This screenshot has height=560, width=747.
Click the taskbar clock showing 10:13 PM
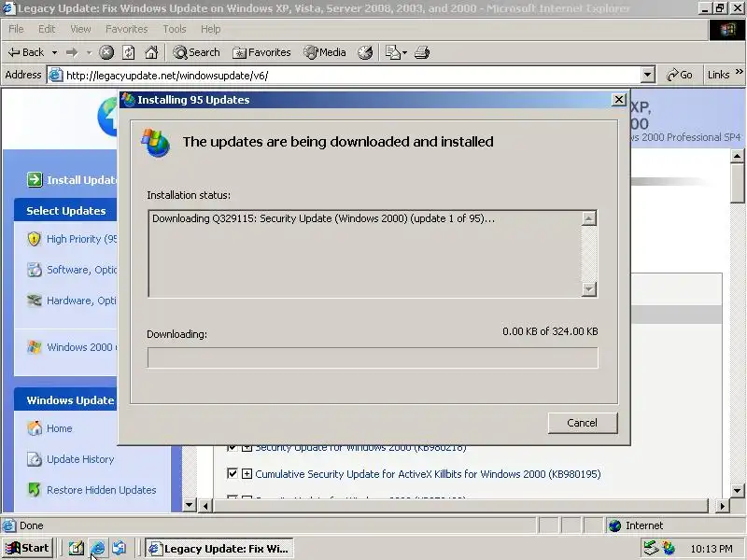point(712,549)
